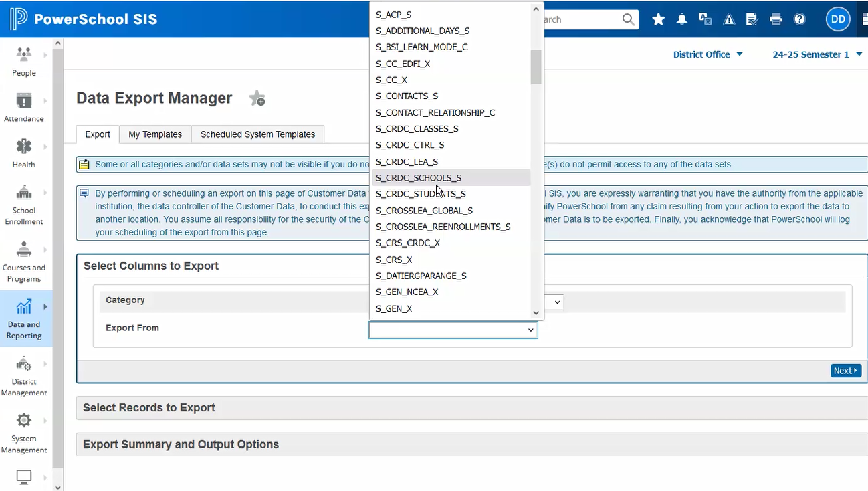Select Attendance from the navigation sidebar
868x491 pixels.
coord(23,108)
